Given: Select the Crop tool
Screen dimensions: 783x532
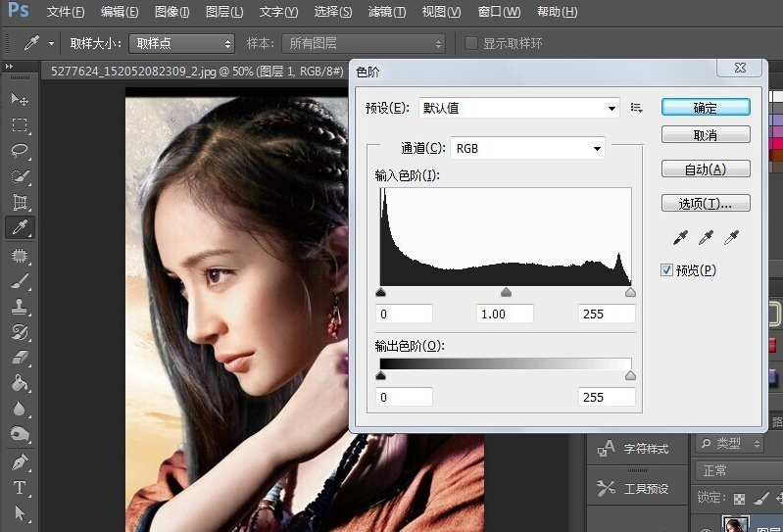Looking at the screenshot, I should click(x=20, y=202).
